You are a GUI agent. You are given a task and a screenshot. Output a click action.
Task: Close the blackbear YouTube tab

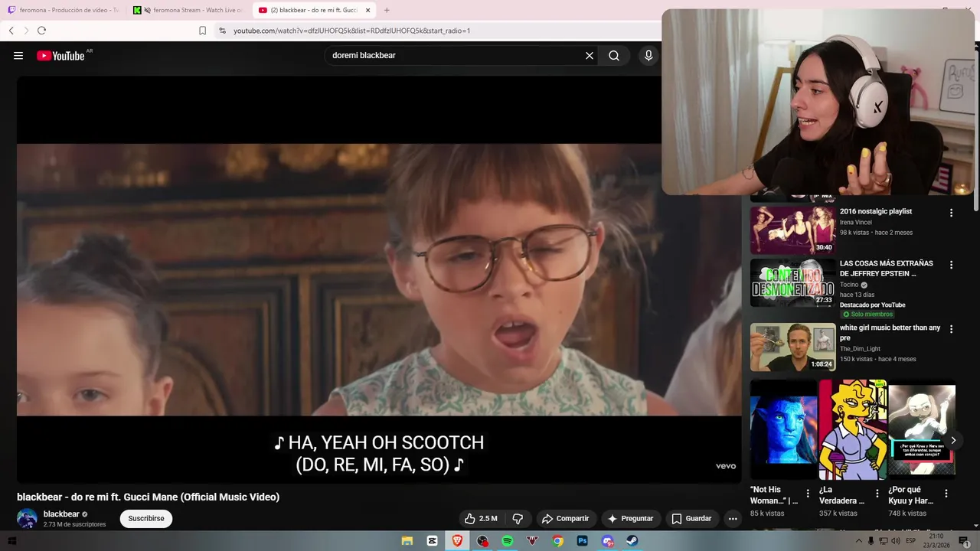[367, 10]
